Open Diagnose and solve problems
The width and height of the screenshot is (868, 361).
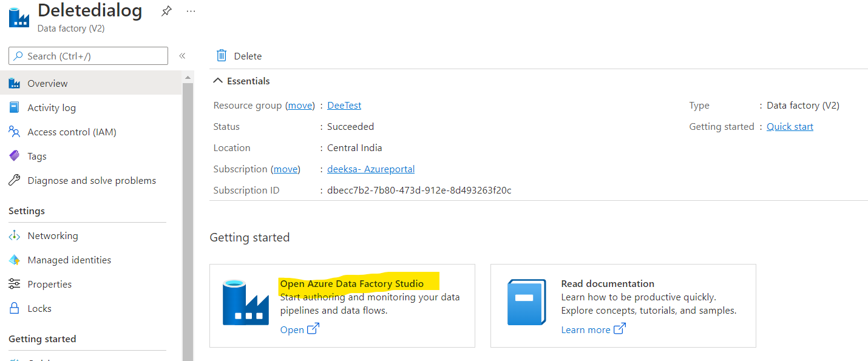[x=91, y=180]
